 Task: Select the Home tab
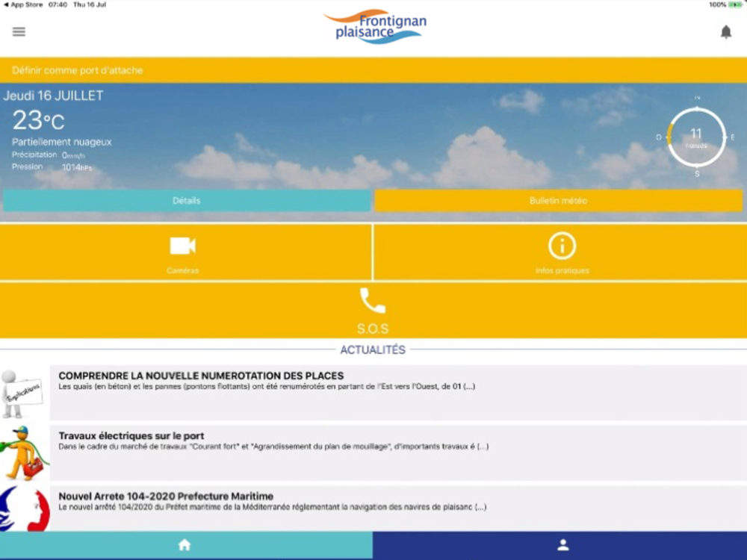[186, 545]
